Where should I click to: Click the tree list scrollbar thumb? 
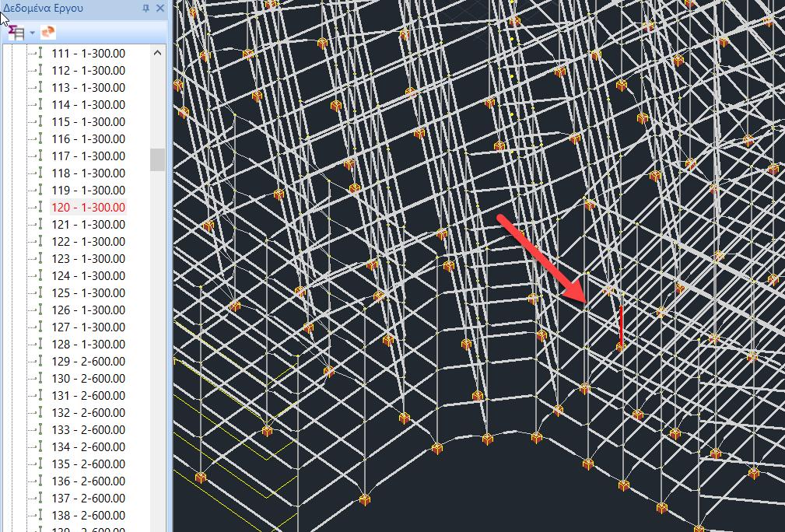[x=157, y=159]
